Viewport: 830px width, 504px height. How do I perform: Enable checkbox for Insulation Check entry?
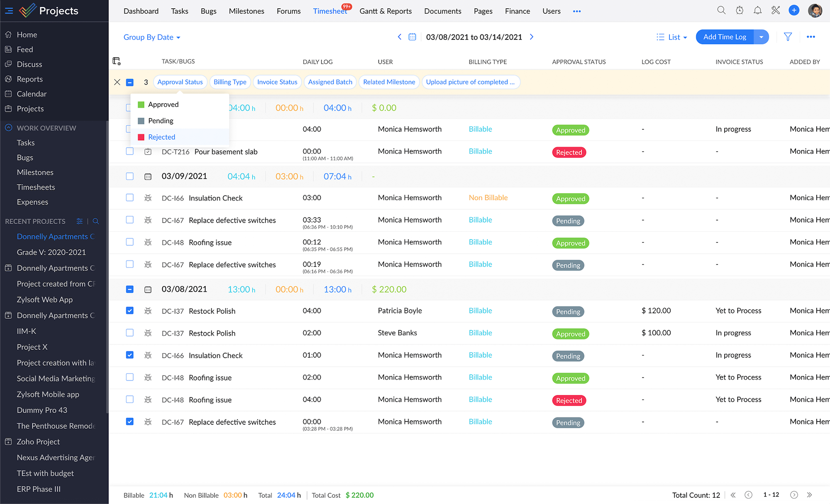[x=129, y=197]
